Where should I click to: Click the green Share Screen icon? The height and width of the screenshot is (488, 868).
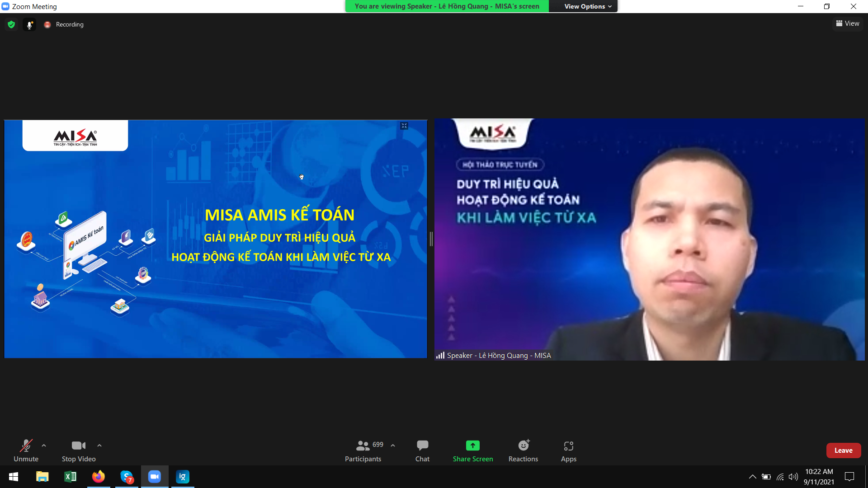(x=472, y=446)
